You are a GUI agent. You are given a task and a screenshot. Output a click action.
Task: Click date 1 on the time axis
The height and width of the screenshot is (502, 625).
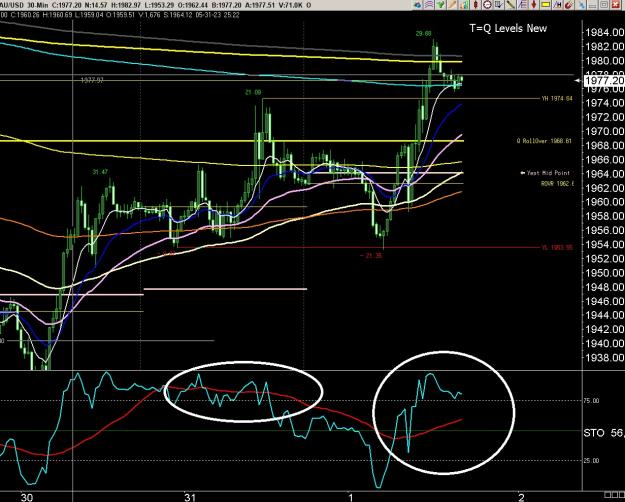[351, 497]
